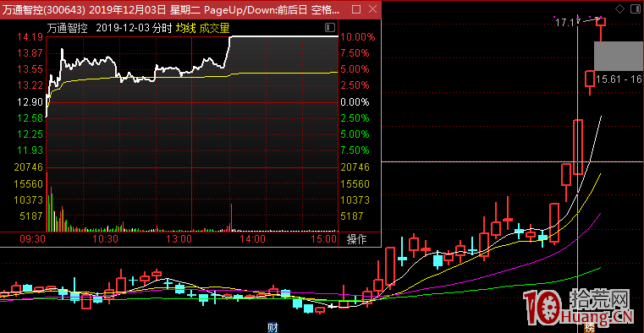The image size is (644, 333).
Task: Click the 2019-12-03 date label
Action: tap(123, 28)
